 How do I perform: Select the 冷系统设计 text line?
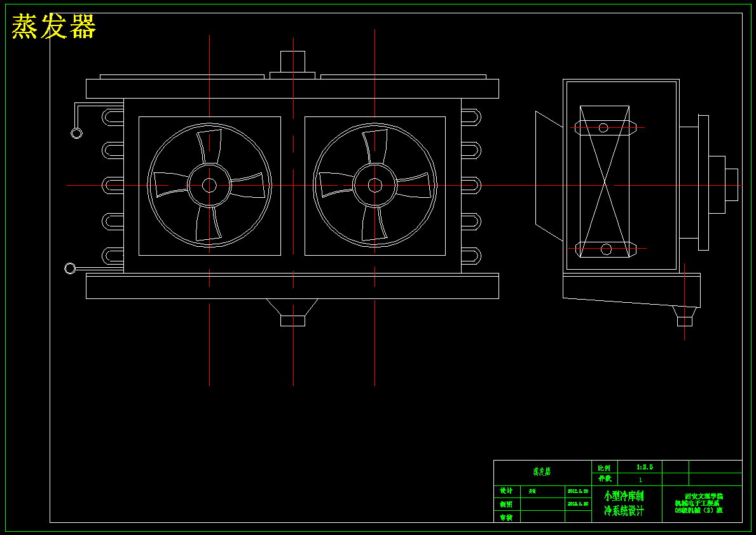[x=624, y=510]
